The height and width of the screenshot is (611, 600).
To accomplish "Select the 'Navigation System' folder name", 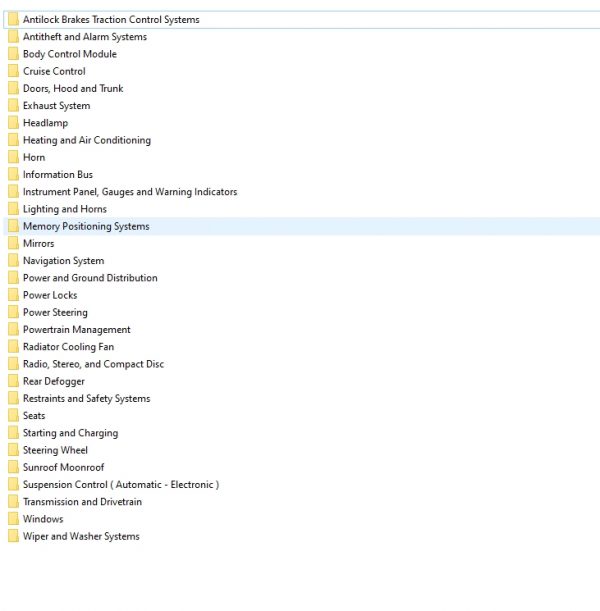I will pyautogui.click(x=64, y=261).
